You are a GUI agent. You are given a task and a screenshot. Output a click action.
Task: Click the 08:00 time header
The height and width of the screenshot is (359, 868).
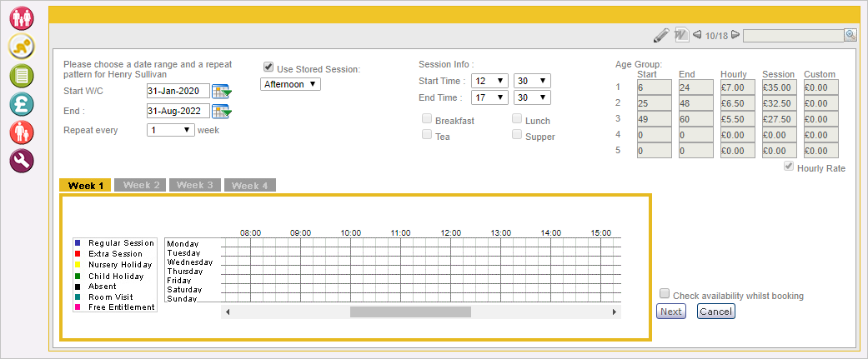coord(250,233)
